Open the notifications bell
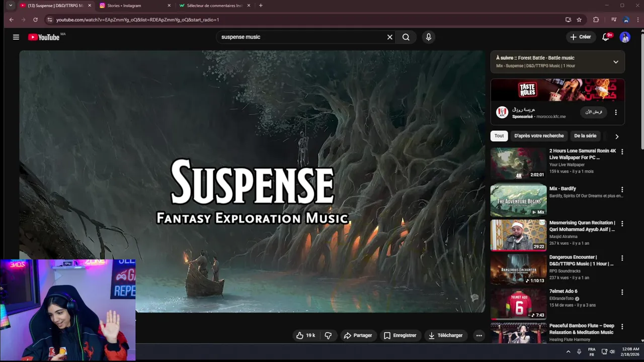 point(606,37)
